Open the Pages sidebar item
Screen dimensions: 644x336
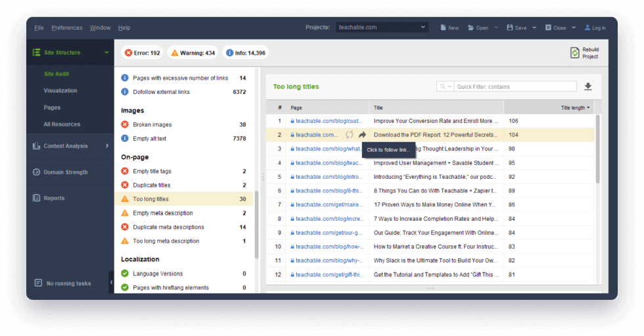[52, 107]
